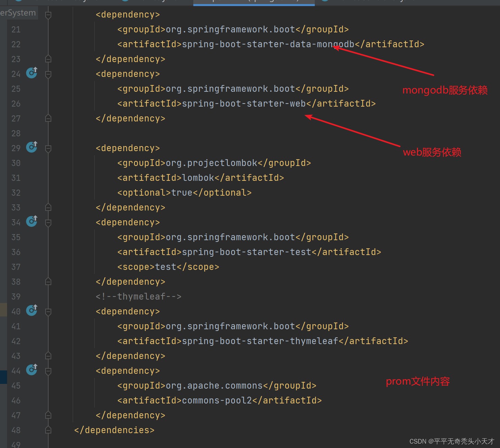Click the dependency gutter icon on line 29
Image resolution: width=500 pixels, height=448 pixels.
click(x=32, y=147)
